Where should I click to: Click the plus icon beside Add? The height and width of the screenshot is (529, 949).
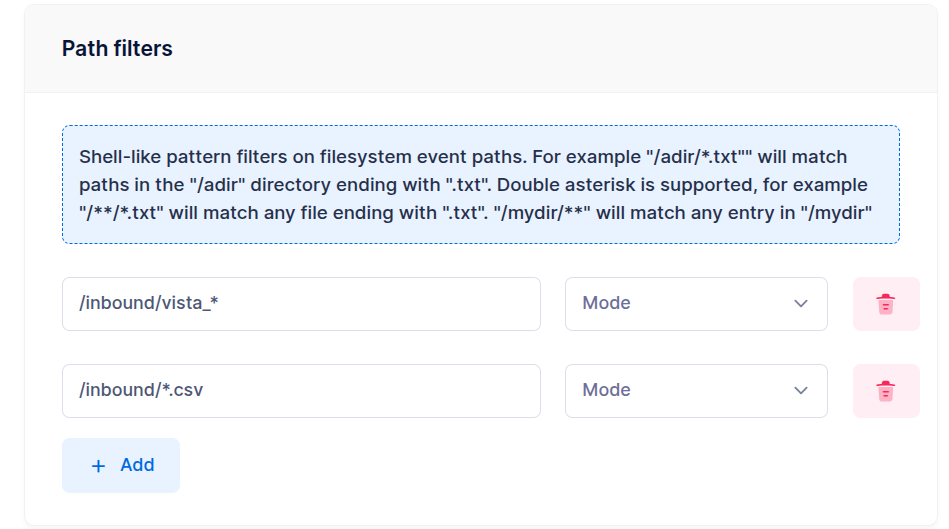click(98, 465)
